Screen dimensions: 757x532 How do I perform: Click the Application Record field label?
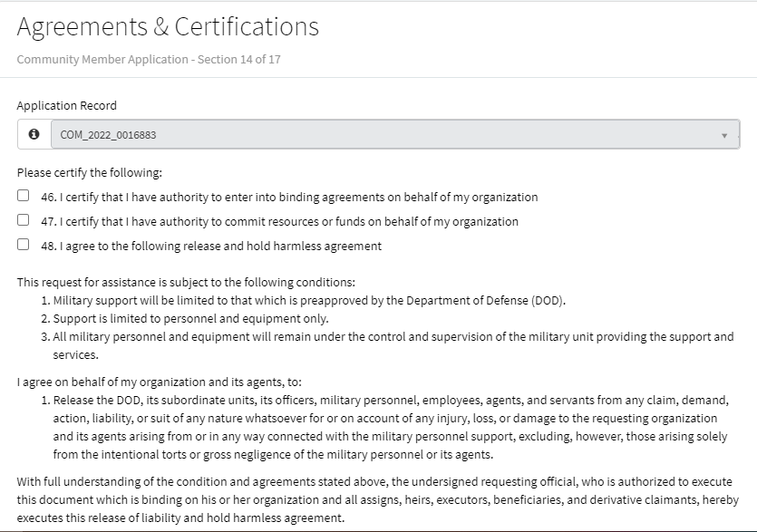pos(66,105)
